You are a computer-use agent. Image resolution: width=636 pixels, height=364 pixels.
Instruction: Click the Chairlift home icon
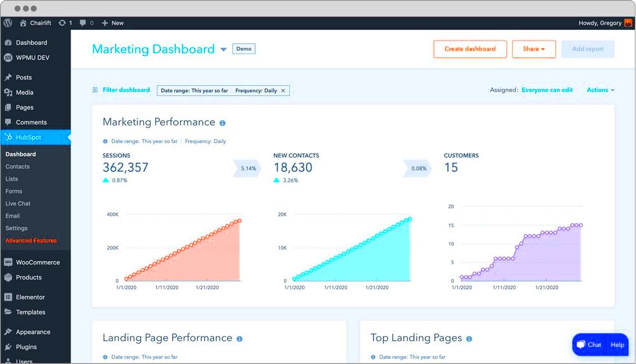pos(23,23)
